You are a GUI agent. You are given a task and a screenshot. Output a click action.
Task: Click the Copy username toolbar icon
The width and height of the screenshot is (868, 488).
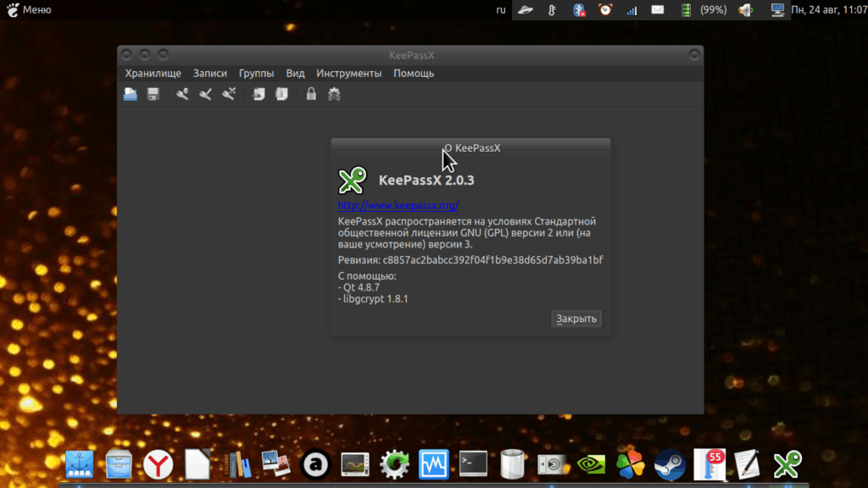pyautogui.click(x=259, y=94)
